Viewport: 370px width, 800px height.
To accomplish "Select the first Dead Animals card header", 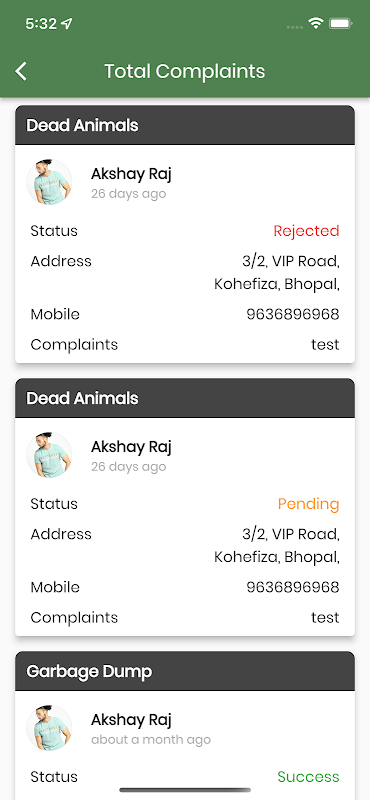I will pos(185,125).
